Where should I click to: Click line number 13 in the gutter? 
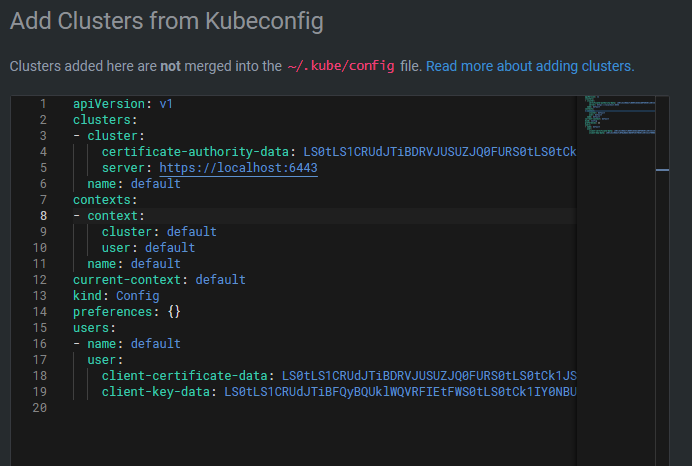click(x=40, y=296)
